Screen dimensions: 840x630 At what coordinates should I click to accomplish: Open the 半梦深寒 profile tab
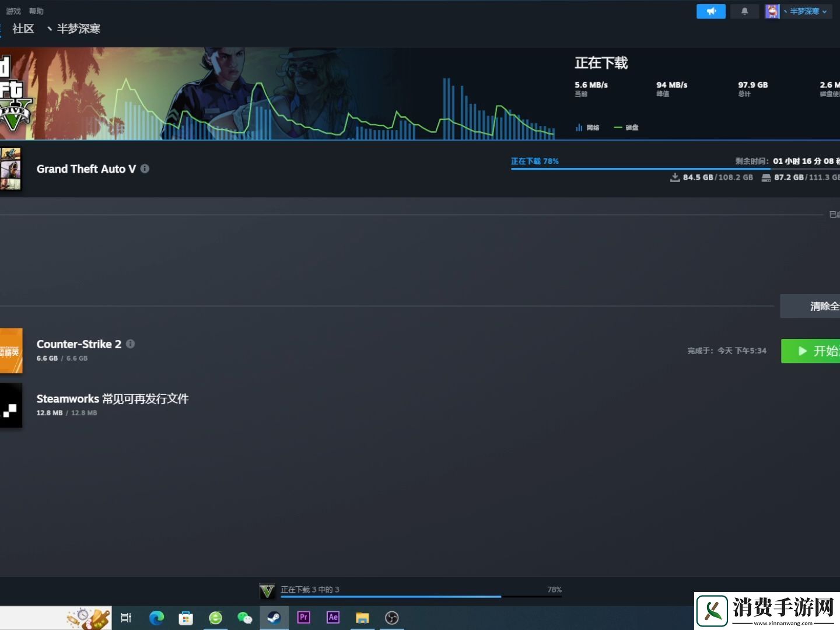(x=74, y=29)
